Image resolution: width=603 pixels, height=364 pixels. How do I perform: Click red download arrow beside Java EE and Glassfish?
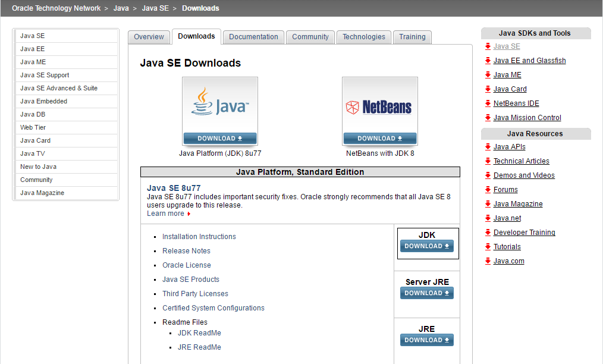tap(488, 61)
